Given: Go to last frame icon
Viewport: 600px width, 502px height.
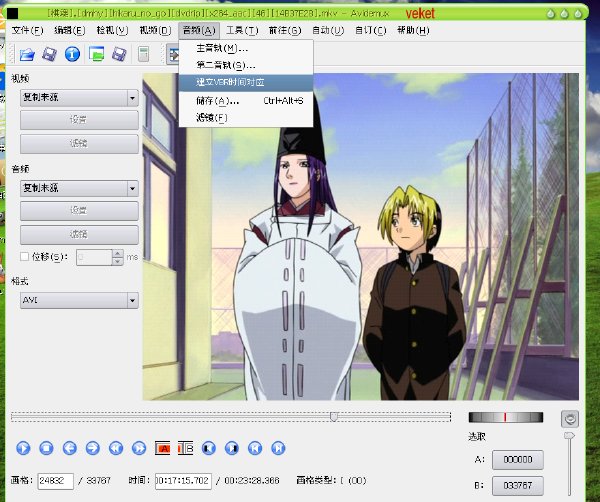Looking at the screenshot, I should click(278, 448).
